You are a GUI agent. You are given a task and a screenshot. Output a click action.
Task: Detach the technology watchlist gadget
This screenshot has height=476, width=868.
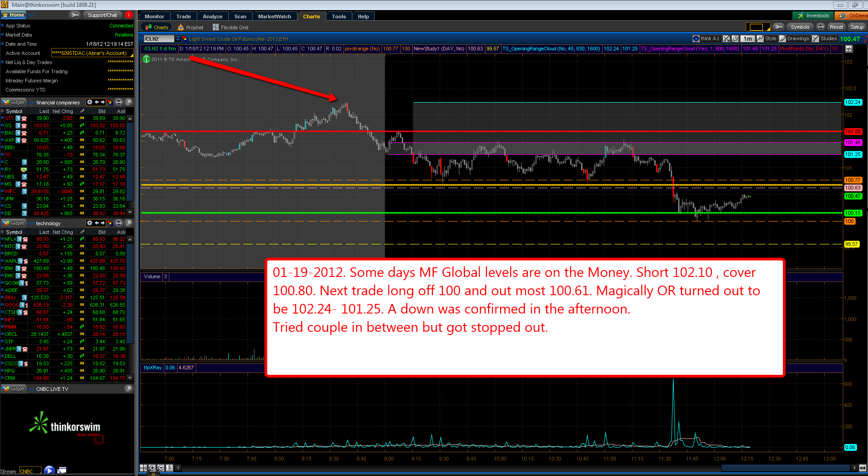[x=129, y=223]
